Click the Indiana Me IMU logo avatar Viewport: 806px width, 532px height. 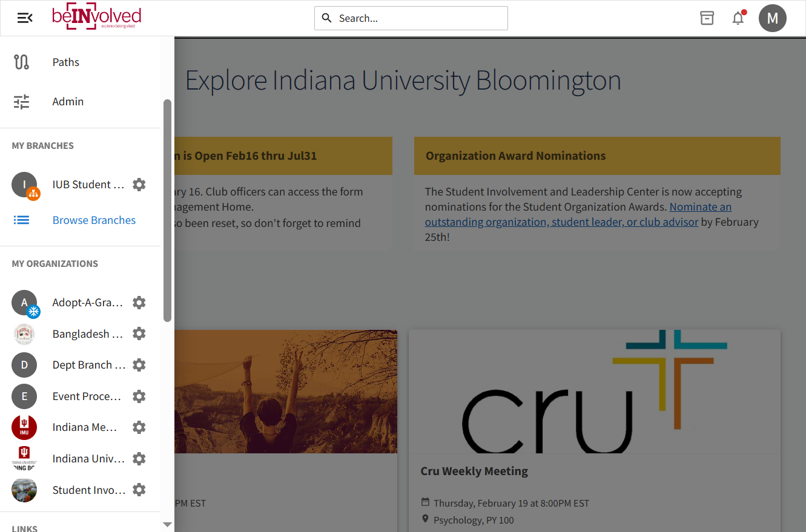tap(24, 427)
